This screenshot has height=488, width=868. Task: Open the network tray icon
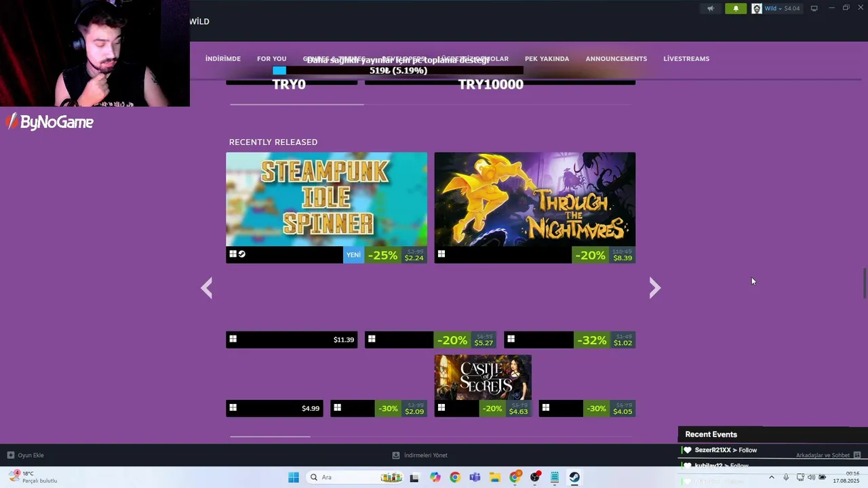800,477
